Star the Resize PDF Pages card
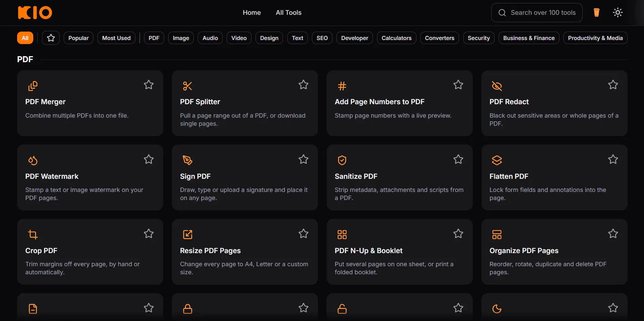 pyautogui.click(x=304, y=234)
